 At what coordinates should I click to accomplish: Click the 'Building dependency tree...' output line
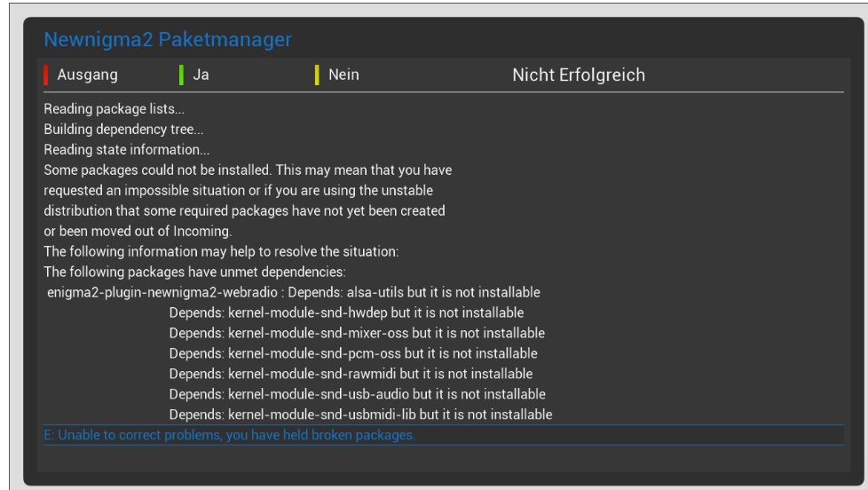point(124,130)
